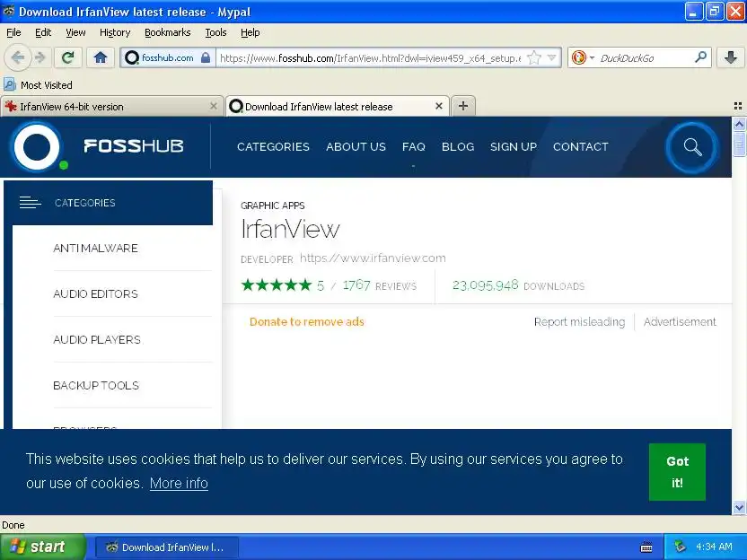
Task: Click More info about cookies
Action: pyautogui.click(x=179, y=484)
